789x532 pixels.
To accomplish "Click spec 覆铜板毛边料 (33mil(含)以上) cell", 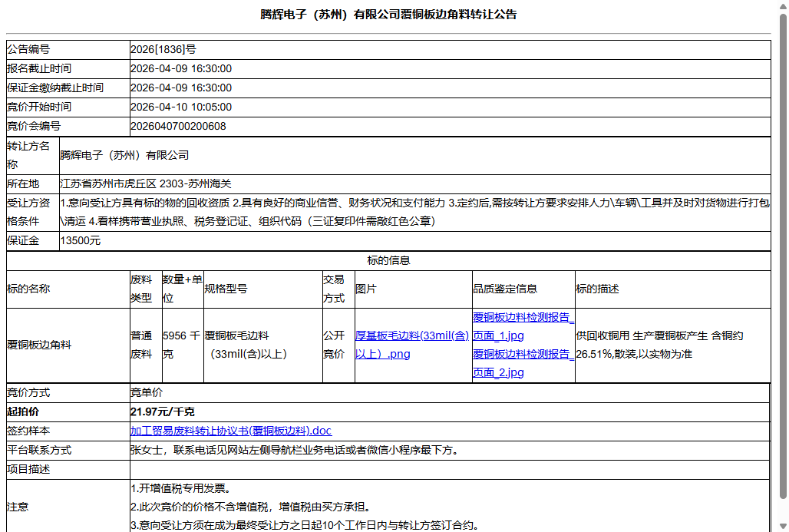I will [262, 345].
